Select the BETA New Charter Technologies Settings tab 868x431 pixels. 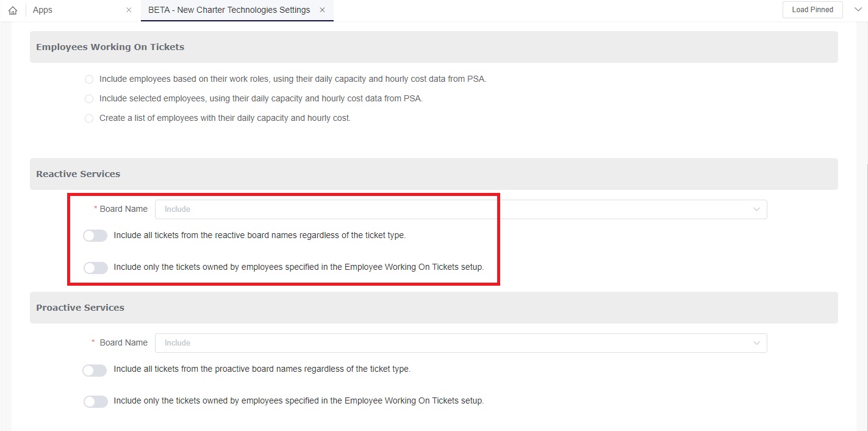229,10
